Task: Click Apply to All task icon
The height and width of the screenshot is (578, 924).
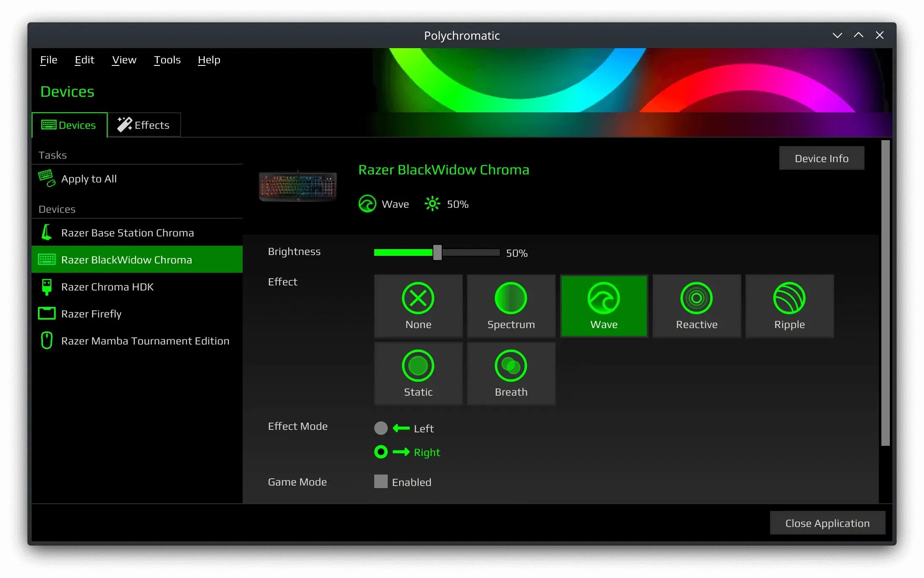Action: 46,179
